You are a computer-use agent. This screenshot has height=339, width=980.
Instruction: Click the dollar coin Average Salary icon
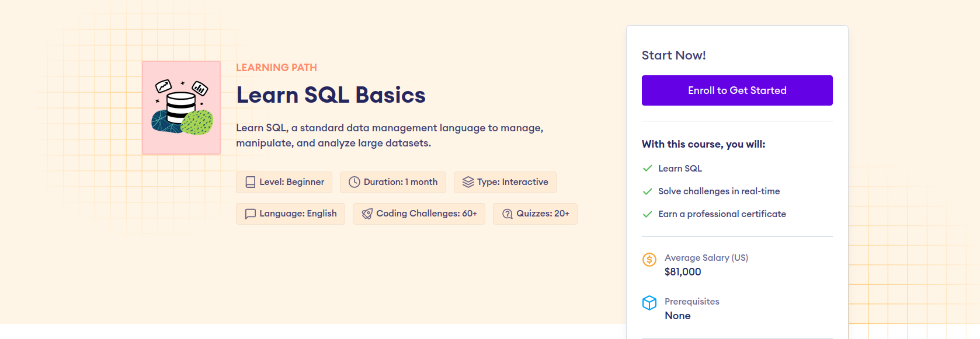pos(649,260)
